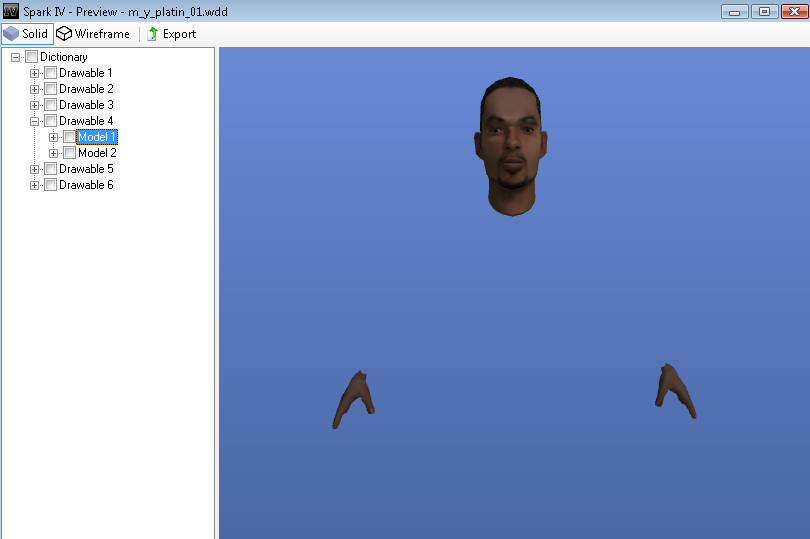Click the head model in the preview
The image size is (810, 539).
(x=512, y=143)
